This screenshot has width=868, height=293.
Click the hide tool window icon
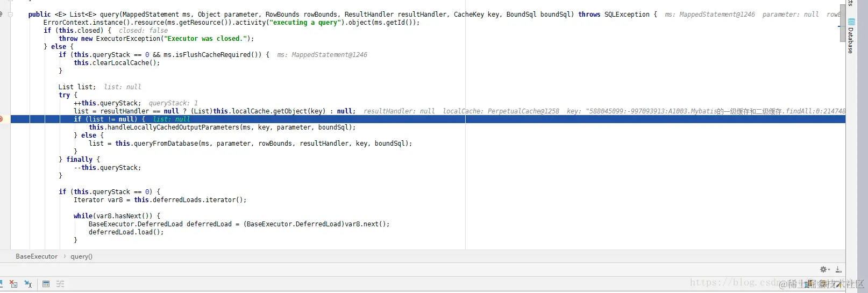click(838, 269)
